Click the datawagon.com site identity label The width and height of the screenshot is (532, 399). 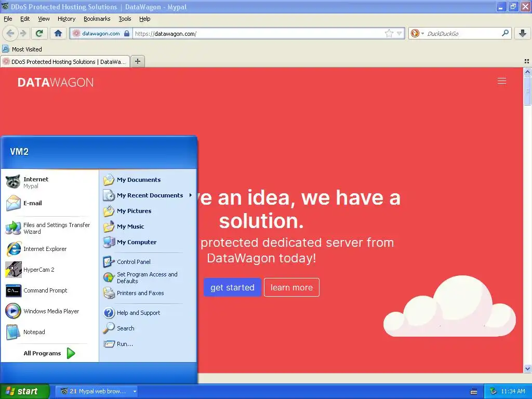click(101, 33)
